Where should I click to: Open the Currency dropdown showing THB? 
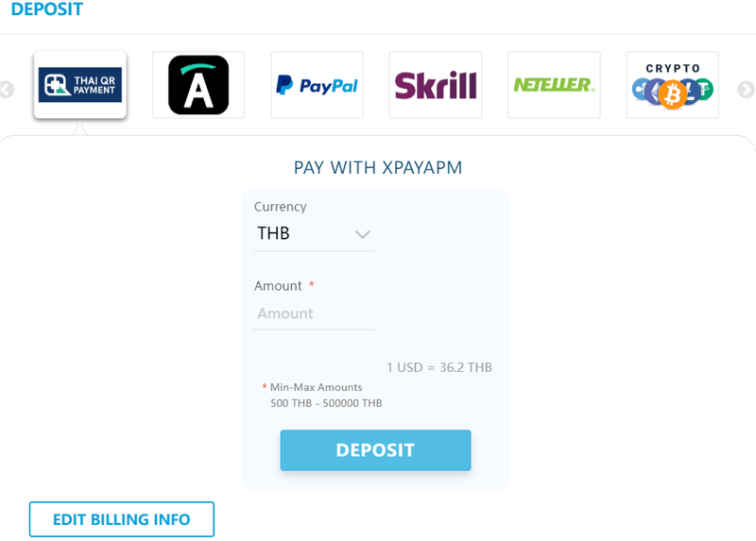(x=314, y=233)
